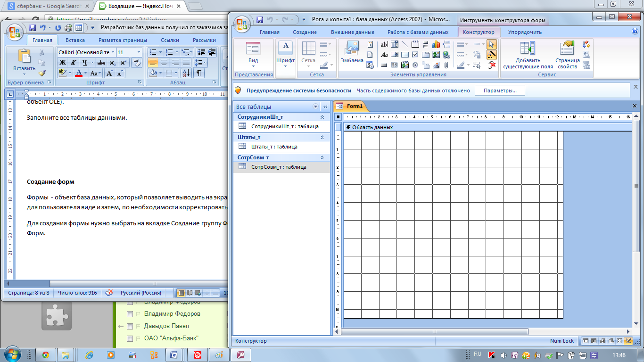Screen dimensions: 644x362
Task: Tick the checkbox for ОАО "Альфа-Банк" email
Action: [130, 338]
